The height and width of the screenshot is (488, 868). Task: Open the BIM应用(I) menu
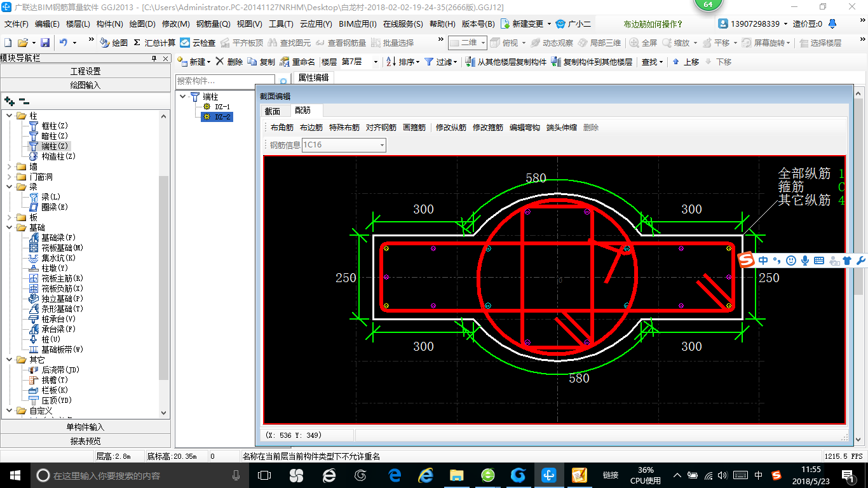358,24
